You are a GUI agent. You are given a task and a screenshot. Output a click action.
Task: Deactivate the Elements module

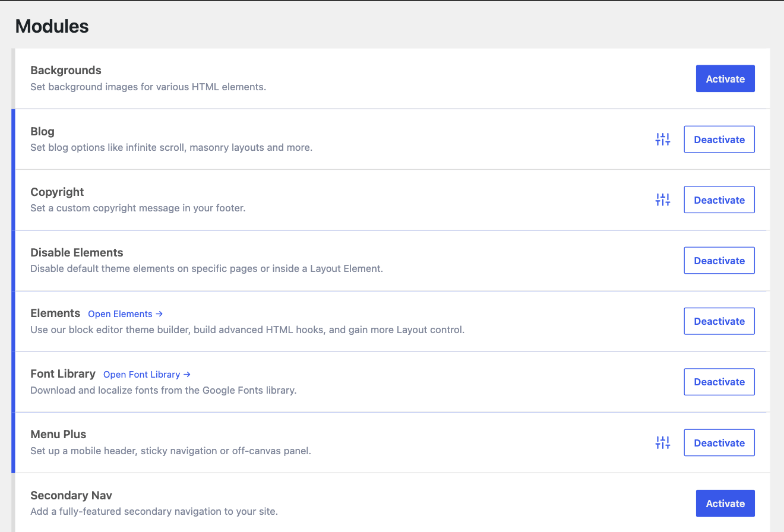[719, 321]
